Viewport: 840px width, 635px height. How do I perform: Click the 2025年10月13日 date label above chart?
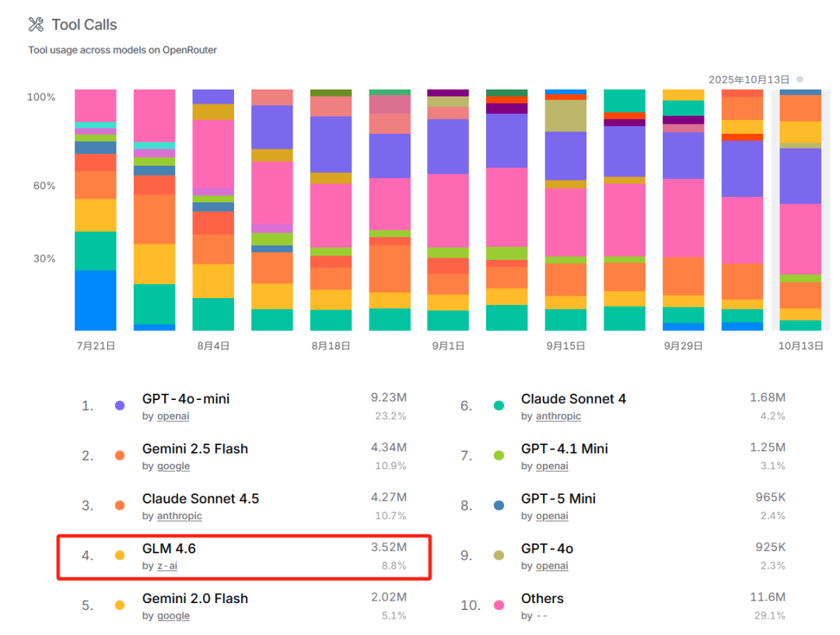point(749,80)
